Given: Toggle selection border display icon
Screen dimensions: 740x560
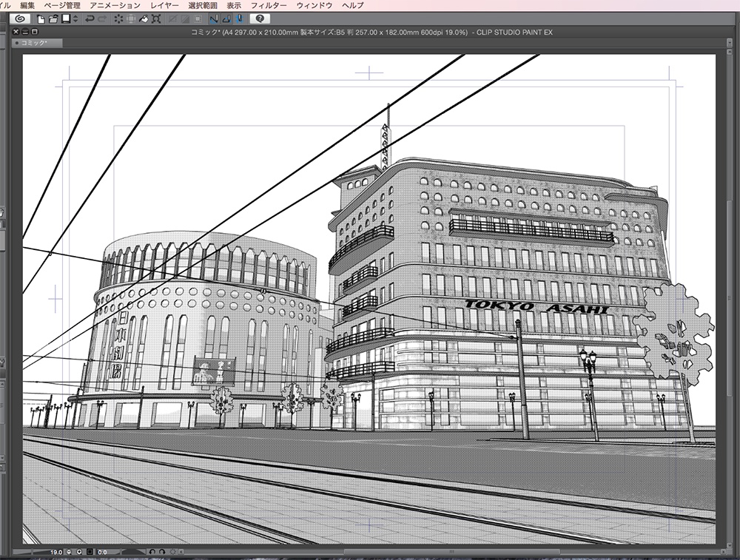Looking at the screenshot, I should pyautogui.click(x=198, y=19).
